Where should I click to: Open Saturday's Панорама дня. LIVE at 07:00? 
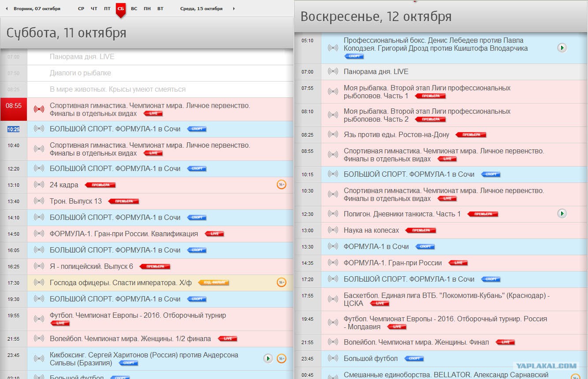(82, 57)
